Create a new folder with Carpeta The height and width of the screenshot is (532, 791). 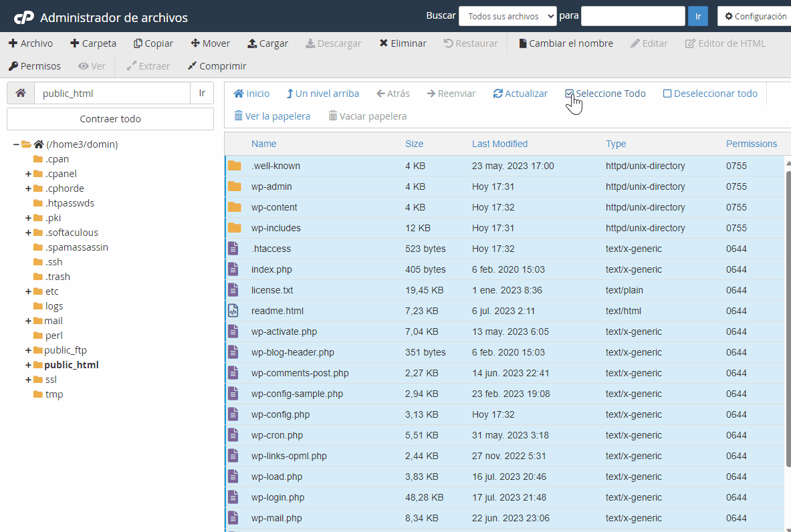93,43
